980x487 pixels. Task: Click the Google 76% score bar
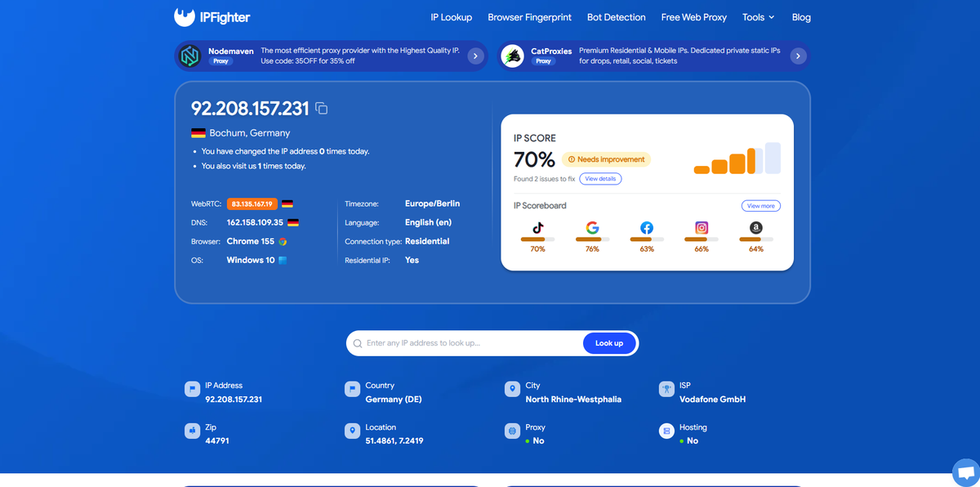592,239
